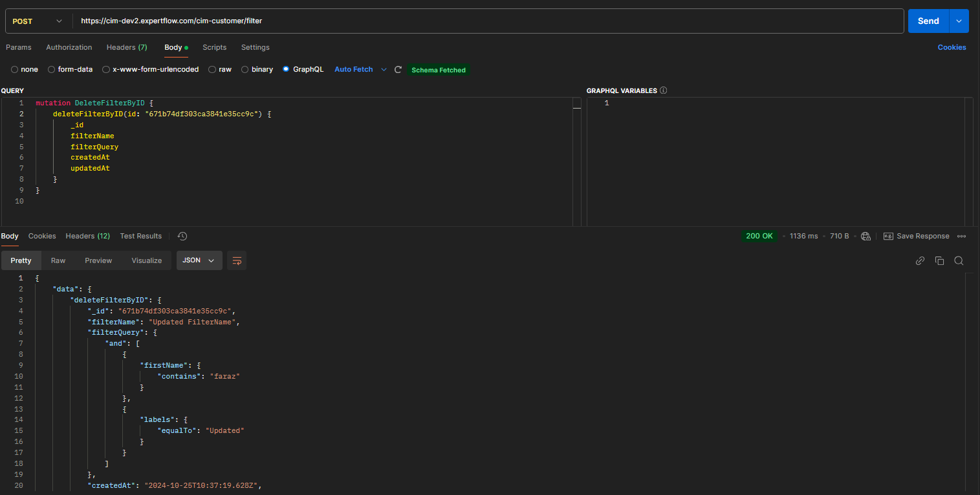The image size is (980, 495).
Task: Click the request URL field
Action: pos(485,21)
